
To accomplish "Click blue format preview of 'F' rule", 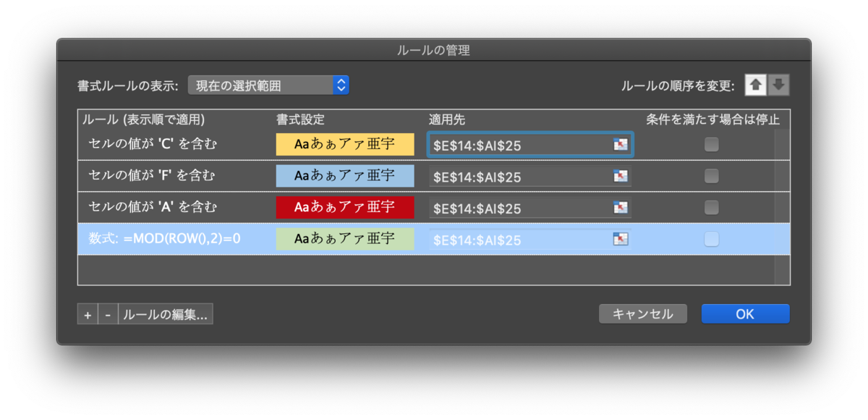I will 345,175.
